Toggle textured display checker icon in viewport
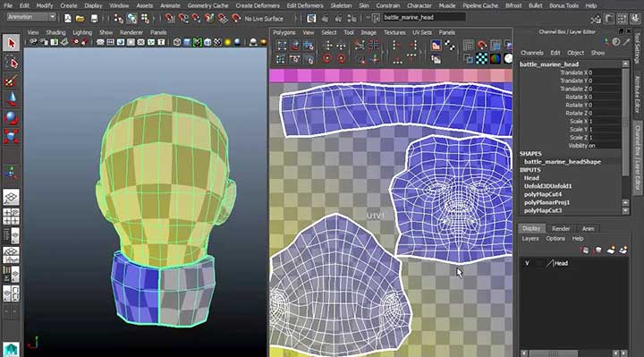Viewport: 644px width, 357px height. point(217,42)
